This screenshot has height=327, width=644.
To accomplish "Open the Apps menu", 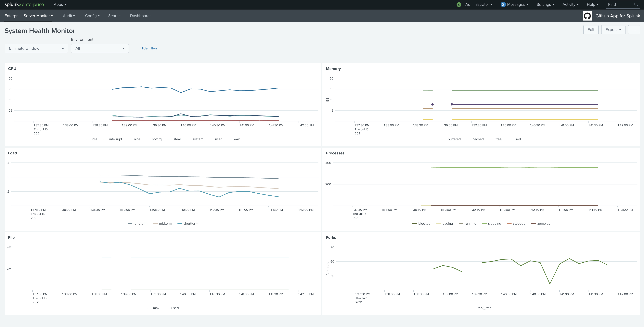I will (60, 4).
